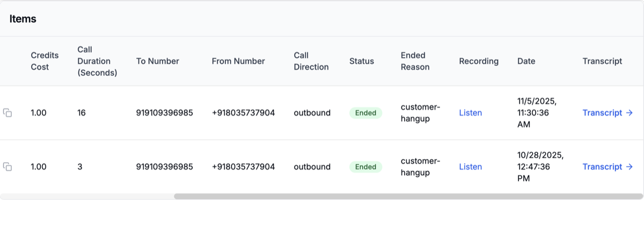Click the Call Duration (Seconds) header

pos(97,61)
